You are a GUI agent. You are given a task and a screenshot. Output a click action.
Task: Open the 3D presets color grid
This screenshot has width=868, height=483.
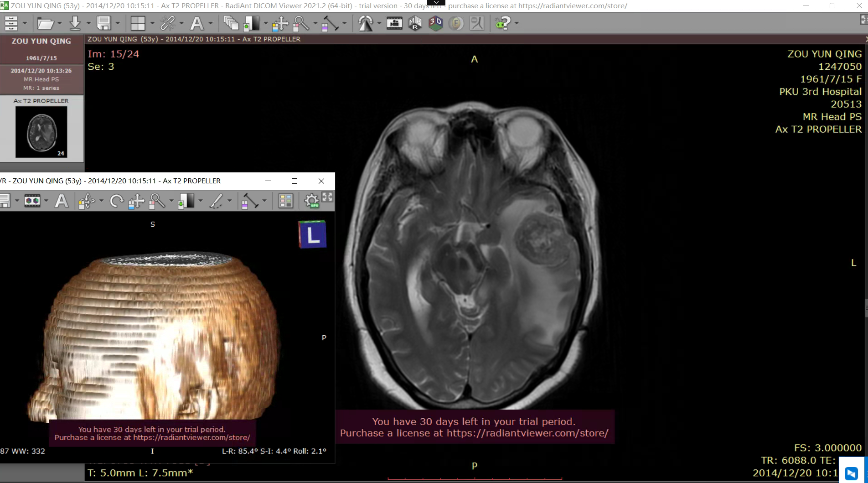coord(285,201)
